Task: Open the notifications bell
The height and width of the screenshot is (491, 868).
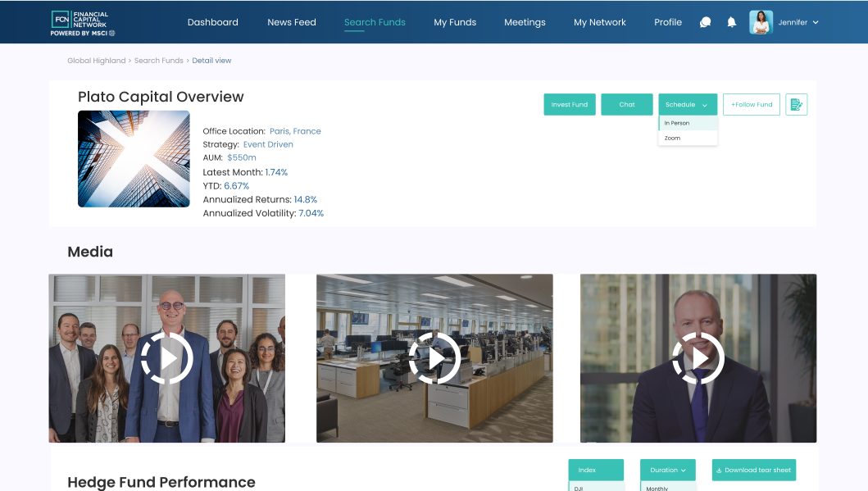Action: tap(731, 22)
